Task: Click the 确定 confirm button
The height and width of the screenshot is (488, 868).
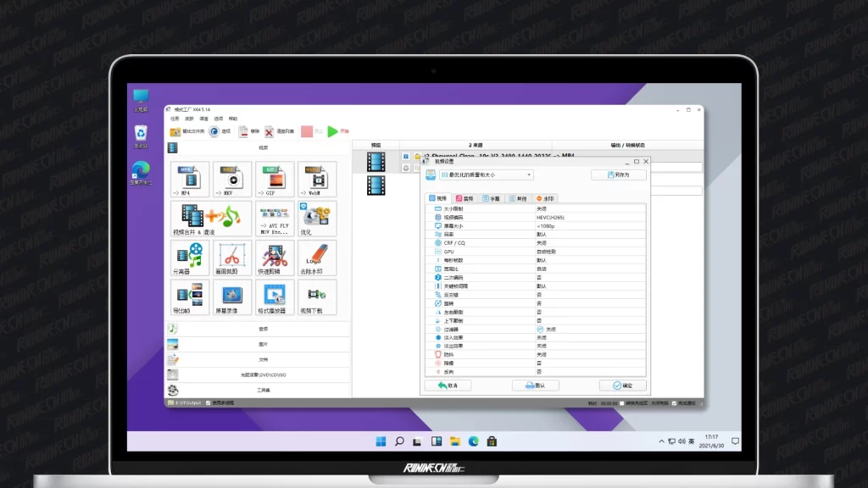Action: click(x=622, y=385)
